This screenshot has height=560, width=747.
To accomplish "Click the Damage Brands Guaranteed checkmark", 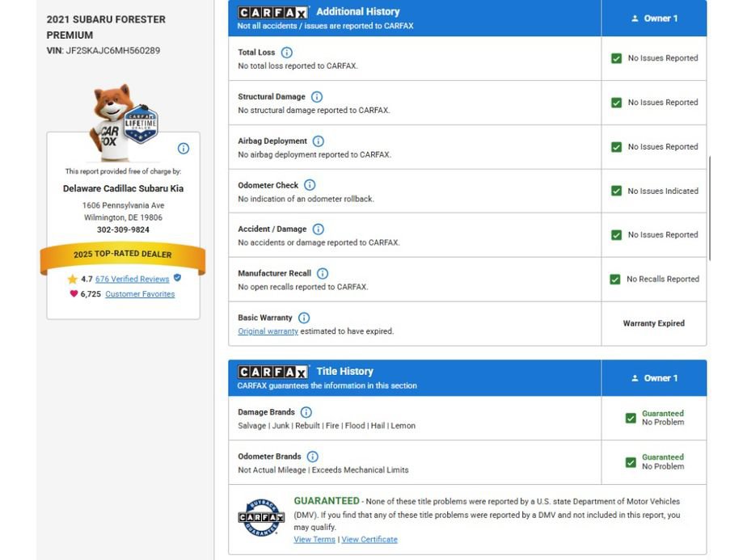I will (631, 418).
